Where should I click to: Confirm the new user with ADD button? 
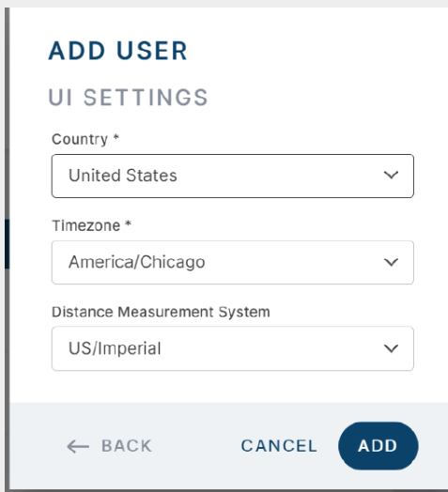pyautogui.click(x=378, y=446)
